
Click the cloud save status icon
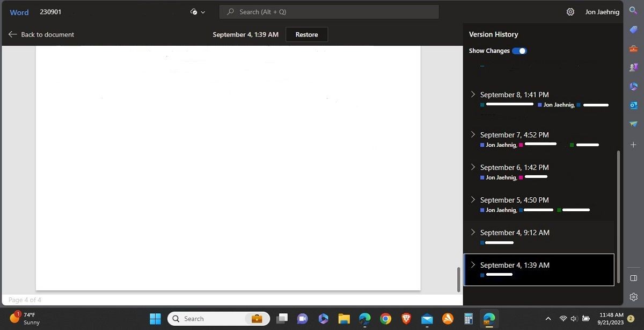(x=194, y=12)
